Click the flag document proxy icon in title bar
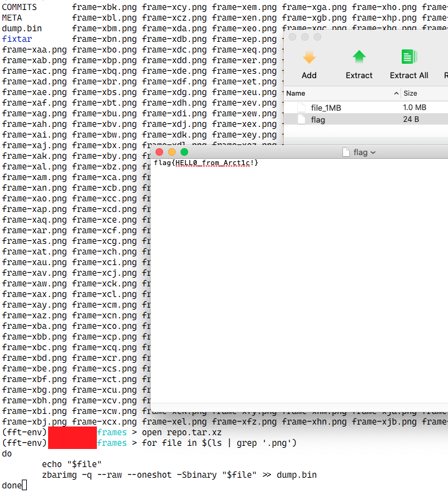The width and height of the screenshot is (448, 494). 346,152
